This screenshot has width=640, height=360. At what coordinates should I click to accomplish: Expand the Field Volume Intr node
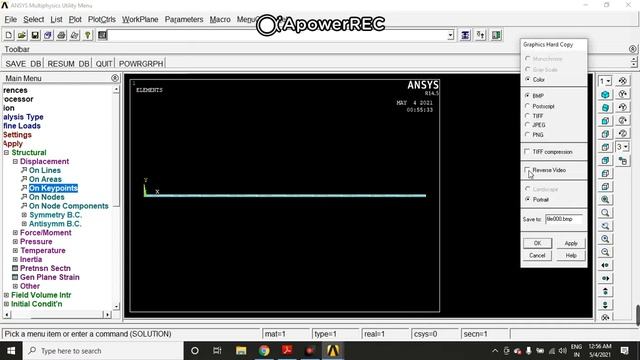coord(6,295)
